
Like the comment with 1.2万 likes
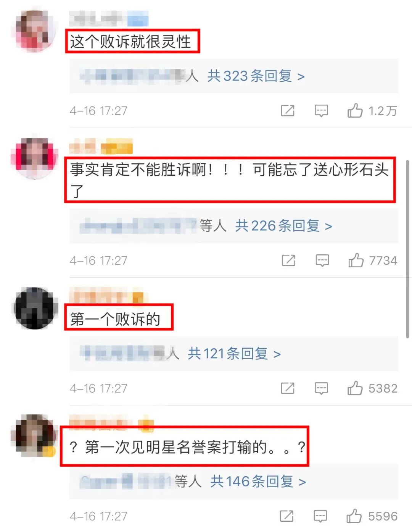point(355,111)
